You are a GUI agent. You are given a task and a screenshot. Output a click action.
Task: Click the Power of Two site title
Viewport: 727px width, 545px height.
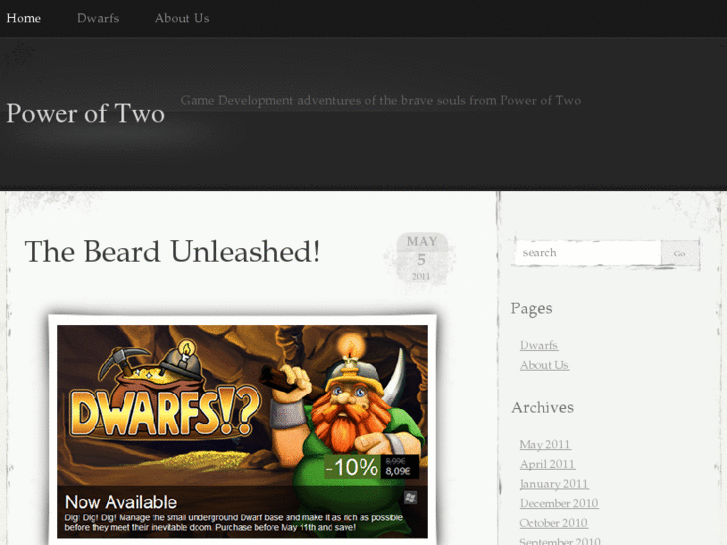pyautogui.click(x=86, y=113)
